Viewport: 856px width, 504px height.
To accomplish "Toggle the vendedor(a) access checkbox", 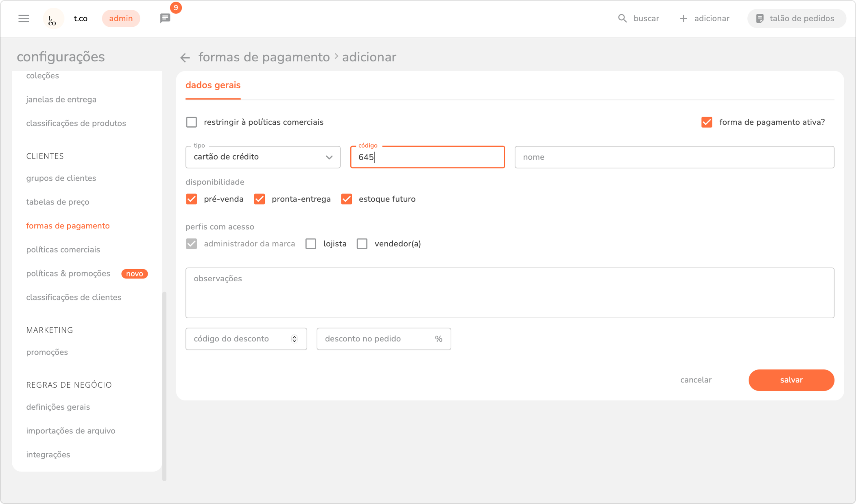I will (362, 244).
